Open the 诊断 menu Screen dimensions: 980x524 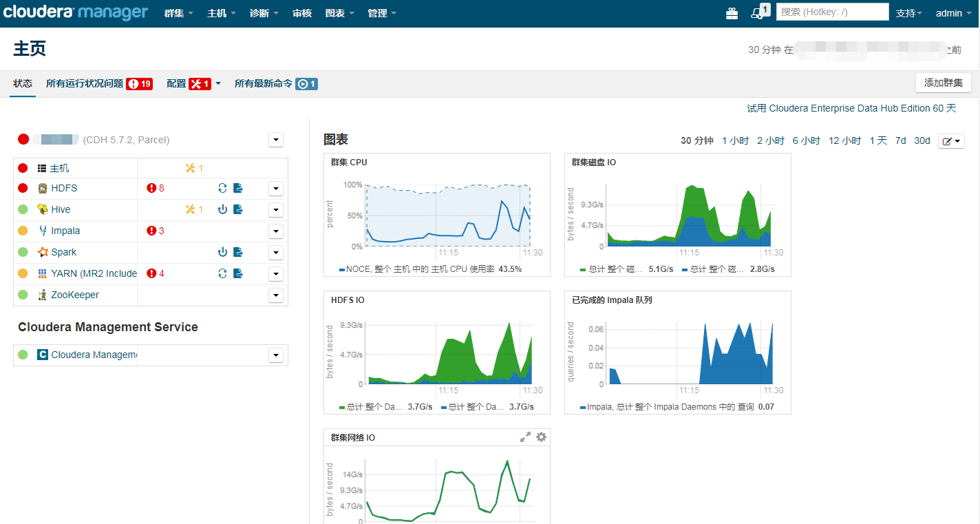(264, 13)
